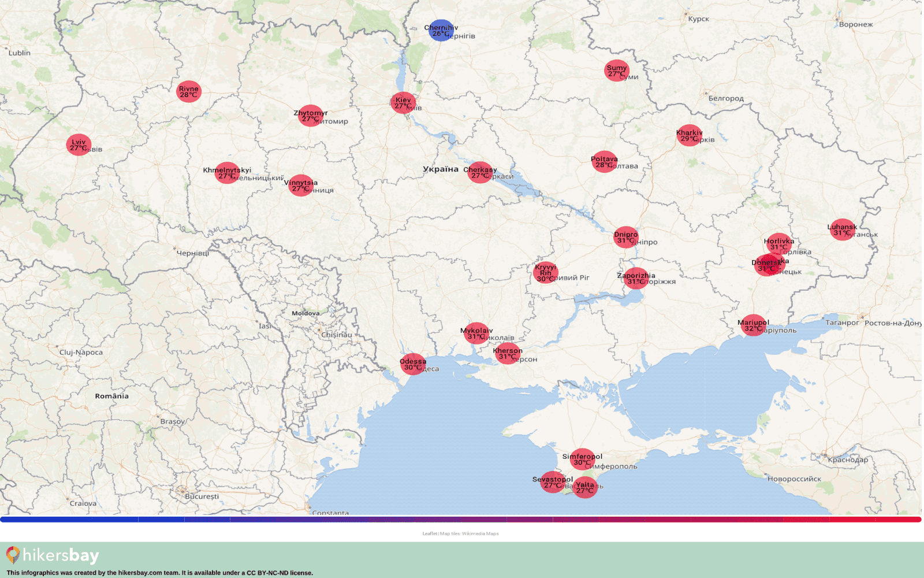This screenshot has height=578, width=924.
Task: Open the Leaflet attribution link
Action: (x=430, y=533)
